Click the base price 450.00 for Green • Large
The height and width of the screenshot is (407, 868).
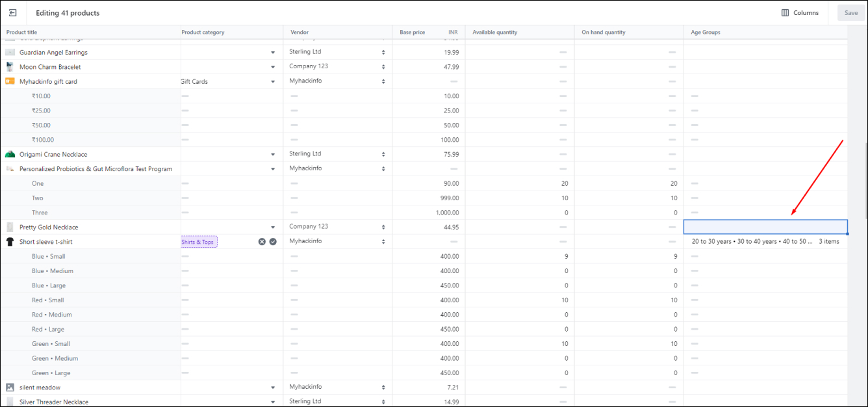(x=429, y=373)
